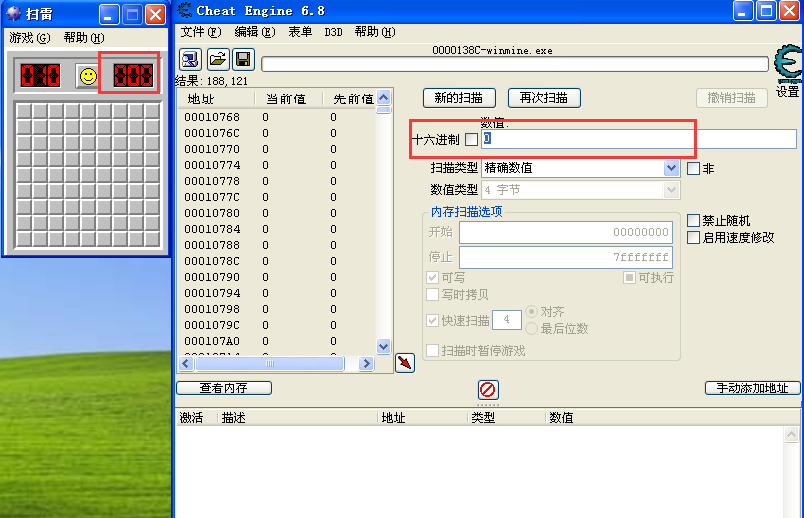Click the 当前值 column header
Image resolution: width=804 pixels, height=518 pixels.
click(289, 98)
